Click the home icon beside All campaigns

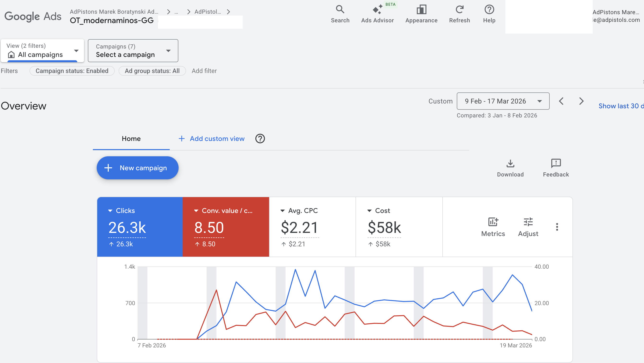coord(11,54)
